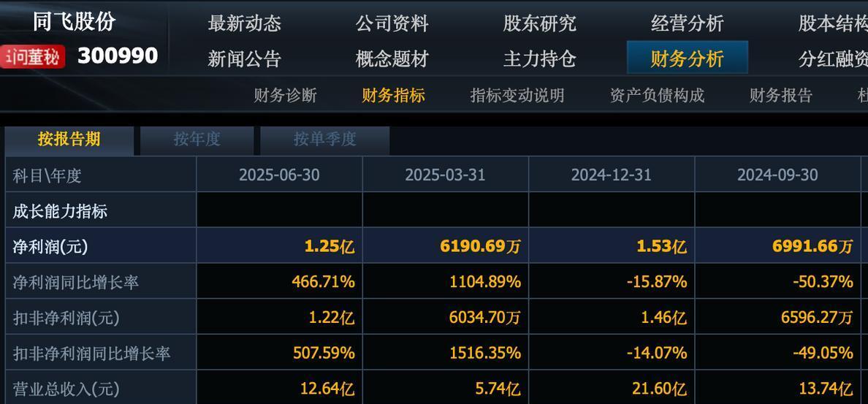Click the 2025-06-30 column header

[279, 175]
